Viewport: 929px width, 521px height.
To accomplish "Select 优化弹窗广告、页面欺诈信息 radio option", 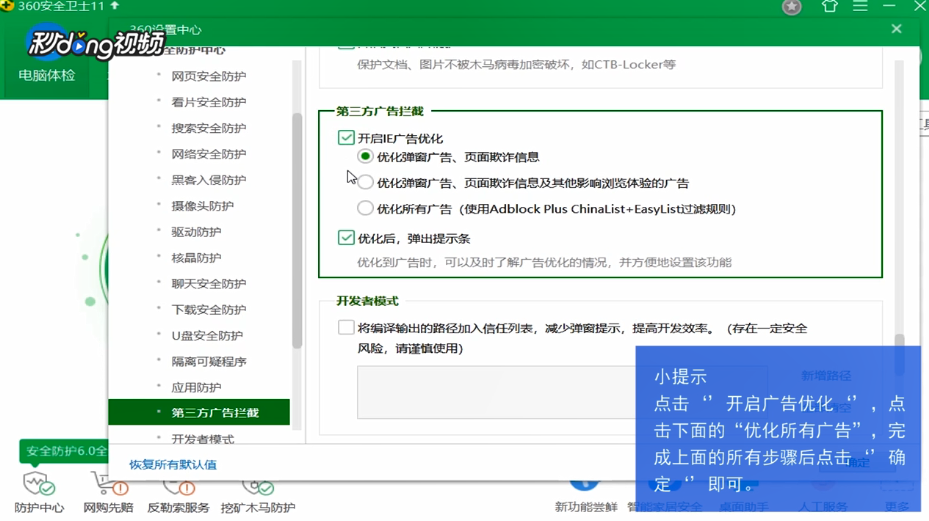I will point(365,156).
